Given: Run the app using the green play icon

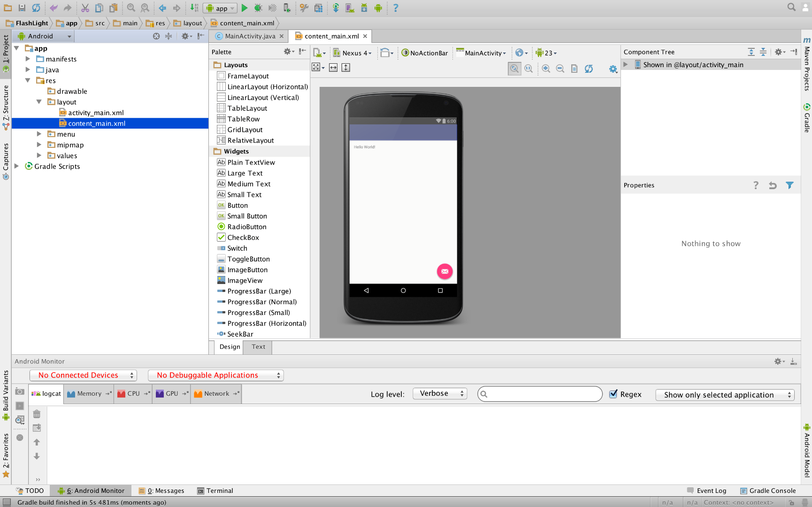Looking at the screenshot, I should coord(244,8).
